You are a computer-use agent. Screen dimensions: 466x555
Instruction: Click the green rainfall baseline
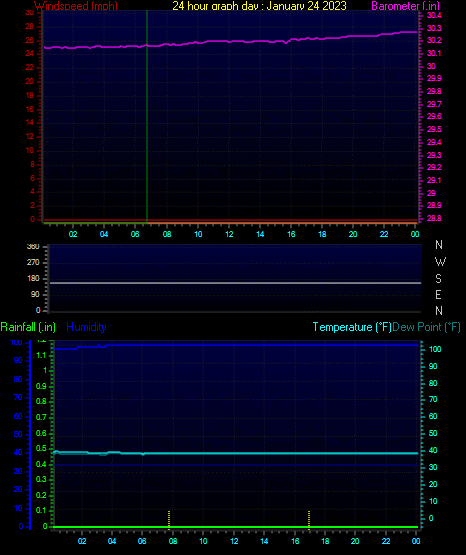(x=235, y=527)
